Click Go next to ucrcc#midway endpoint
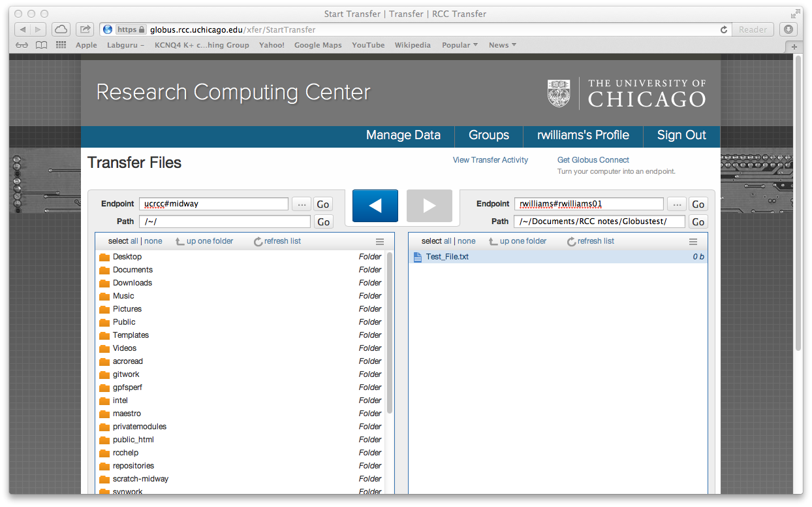812x507 pixels. (323, 204)
